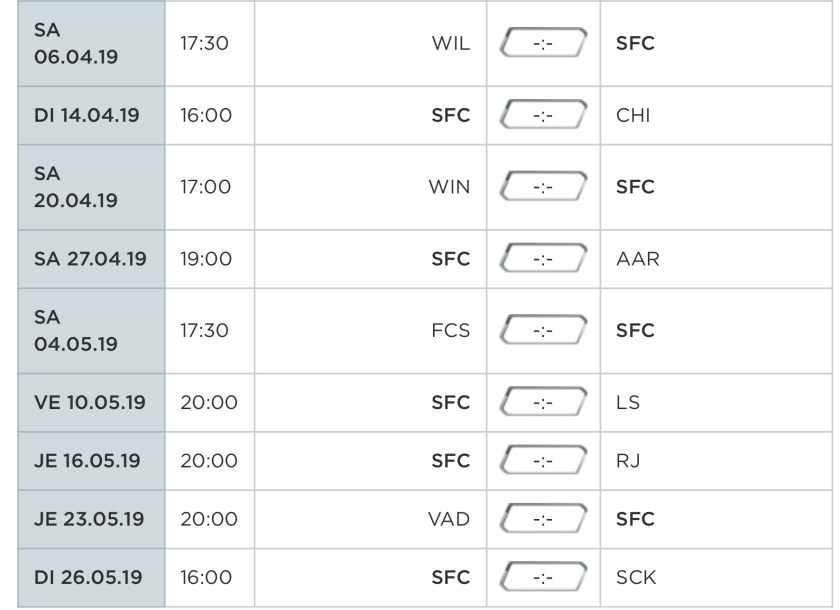Open the VAD vs SFC score box

[x=543, y=519]
